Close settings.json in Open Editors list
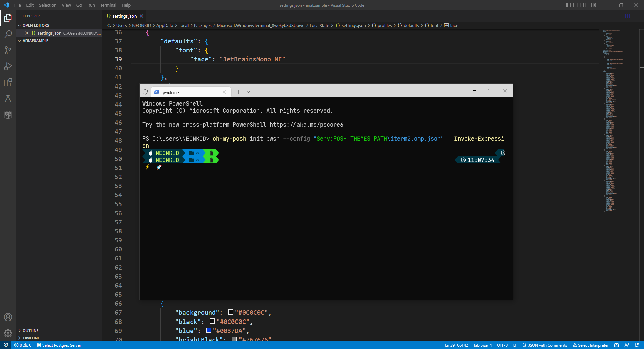Image resolution: width=644 pixels, height=349 pixels. click(27, 33)
